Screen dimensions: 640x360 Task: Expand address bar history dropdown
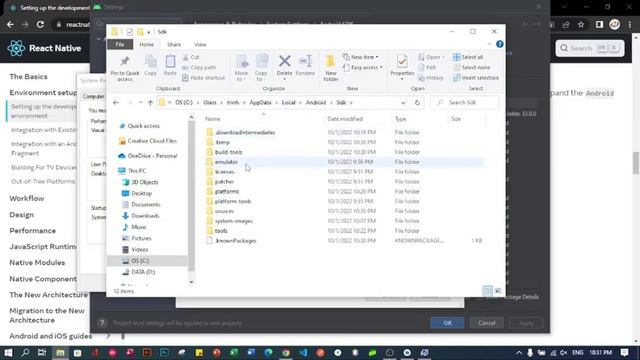coord(403,103)
